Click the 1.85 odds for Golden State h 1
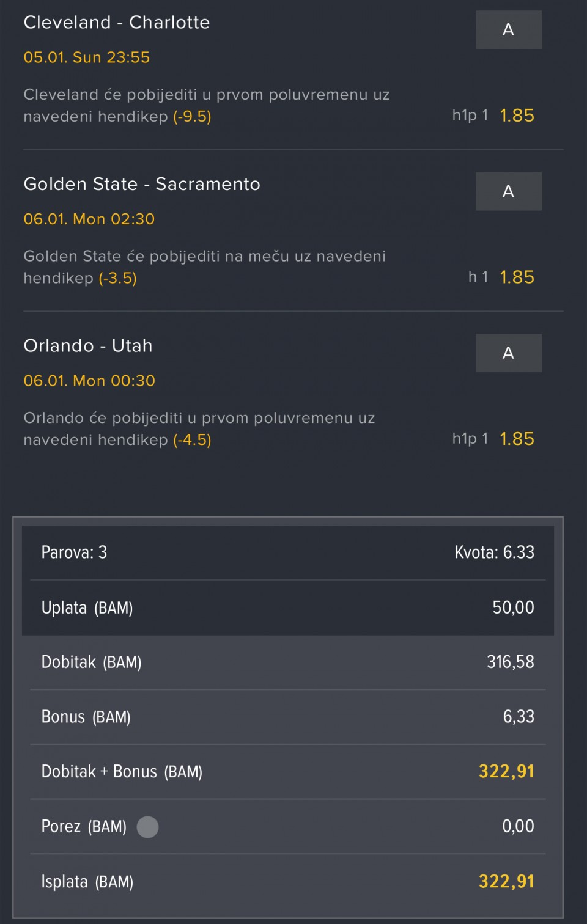 [517, 277]
